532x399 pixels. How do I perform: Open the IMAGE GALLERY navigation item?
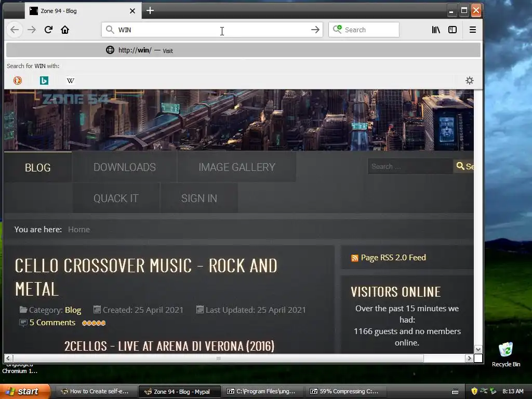click(x=237, y=167)
